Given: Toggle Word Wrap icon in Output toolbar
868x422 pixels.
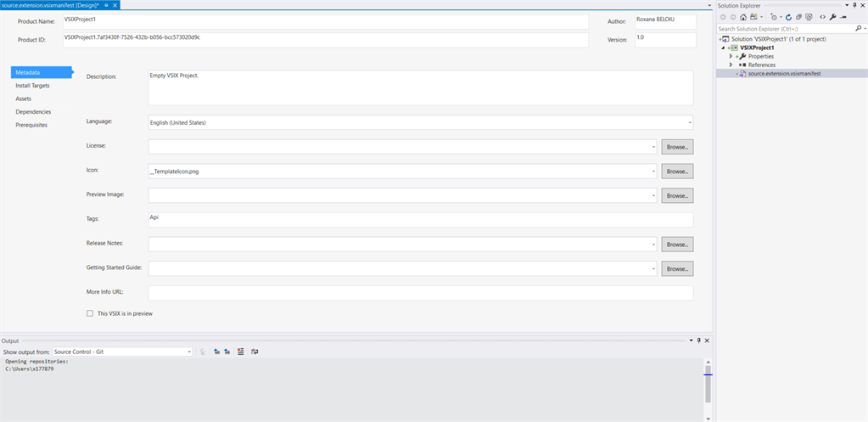Looking at the screenshot, I should pos(255,352).
